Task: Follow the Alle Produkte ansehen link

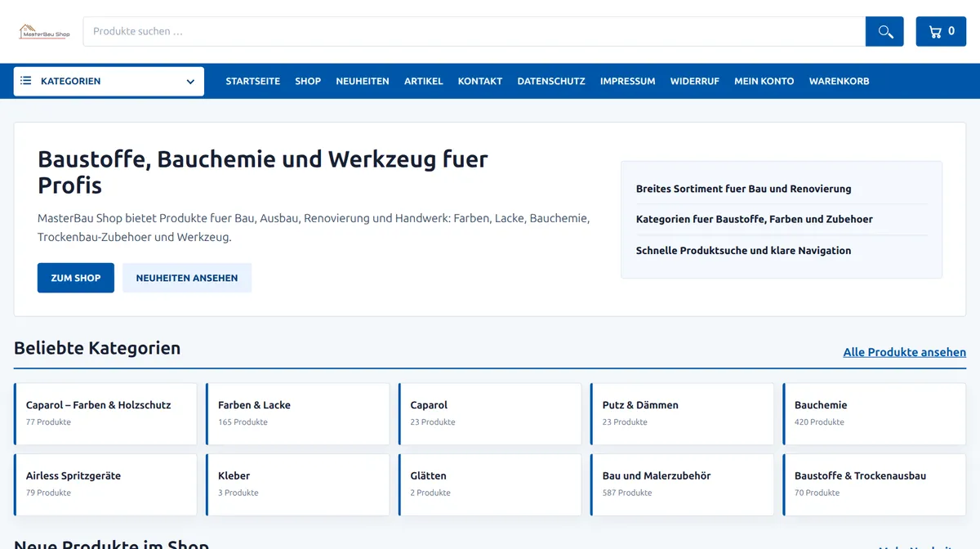Action: point(905,352)
